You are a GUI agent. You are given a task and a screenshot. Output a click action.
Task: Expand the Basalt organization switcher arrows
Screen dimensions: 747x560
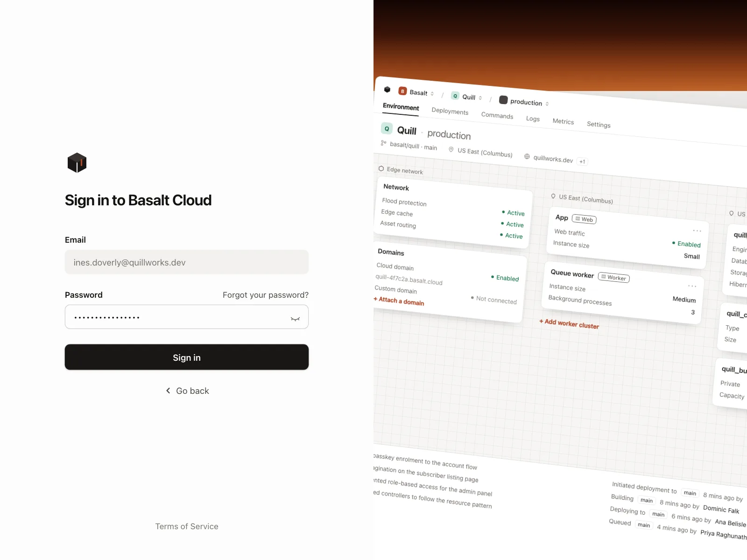[x=432, y=94]
